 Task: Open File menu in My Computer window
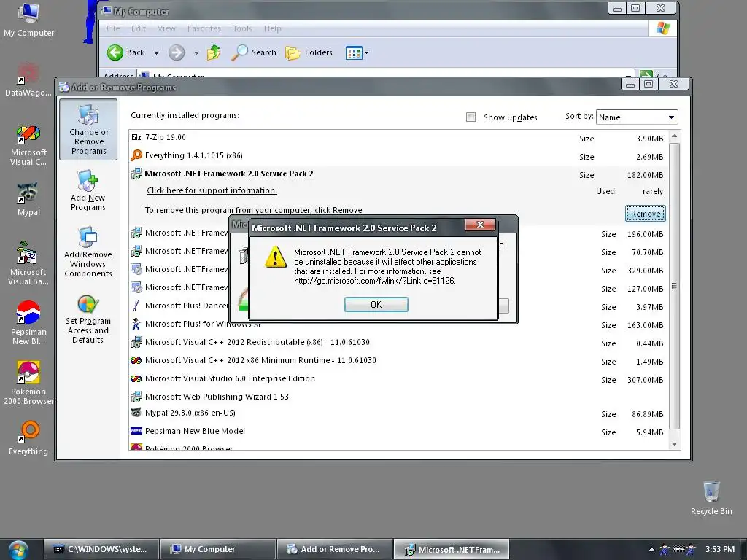click(x=113, y=28)
